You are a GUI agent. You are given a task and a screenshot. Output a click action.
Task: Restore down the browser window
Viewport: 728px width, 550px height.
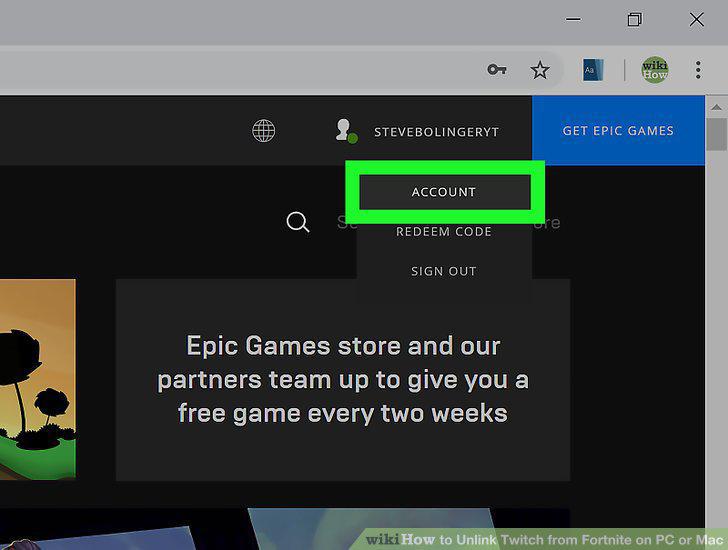(x=635, y=19)
